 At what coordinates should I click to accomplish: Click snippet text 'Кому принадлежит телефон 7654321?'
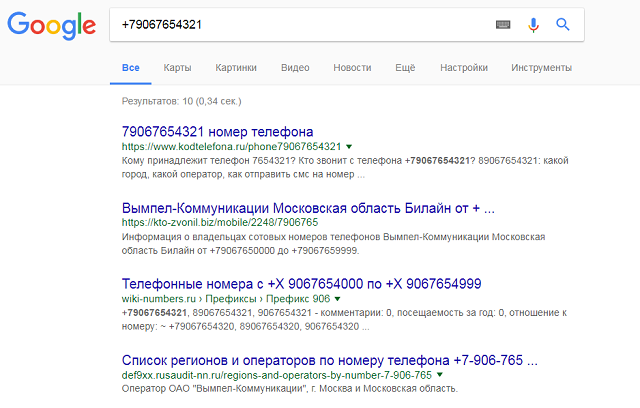(209, 161)
